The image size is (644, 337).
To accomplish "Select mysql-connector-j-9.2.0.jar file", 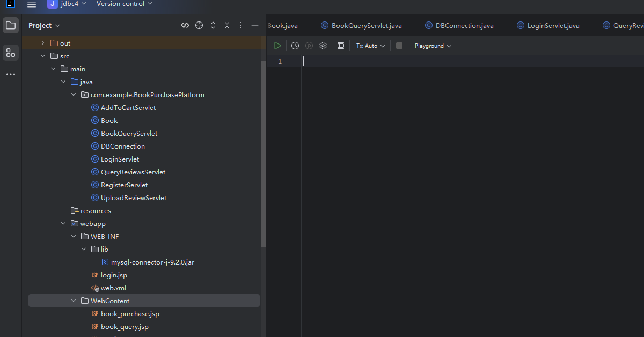I will [x=149, y=262].
